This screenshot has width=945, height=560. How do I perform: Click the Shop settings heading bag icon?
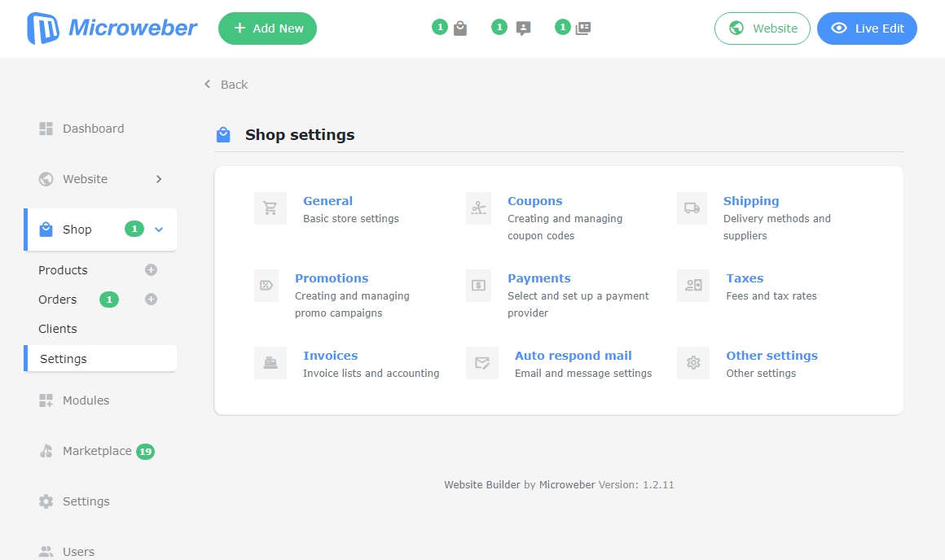click(223, 135)
